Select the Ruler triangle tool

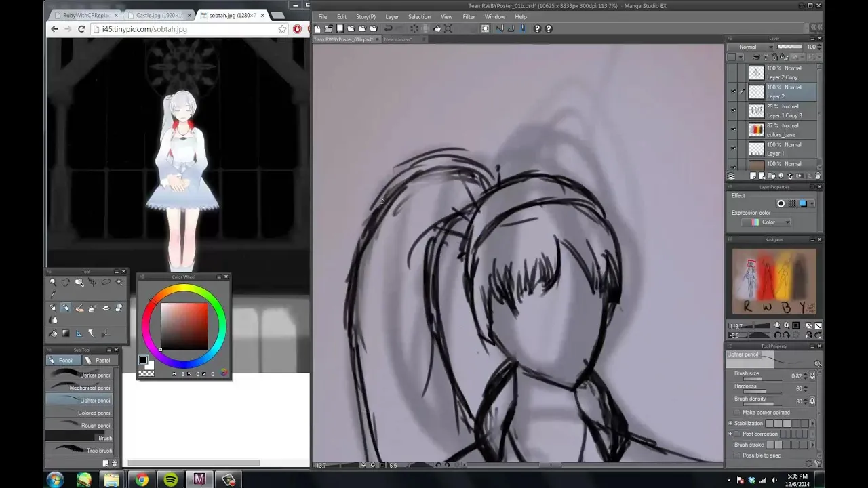coord(79,333)
